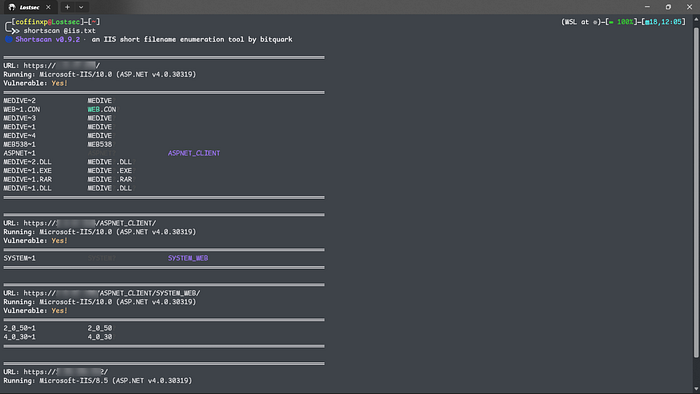Click the 'Shortscan v0.9.2' banner text
700x394 pixels.
48,39
